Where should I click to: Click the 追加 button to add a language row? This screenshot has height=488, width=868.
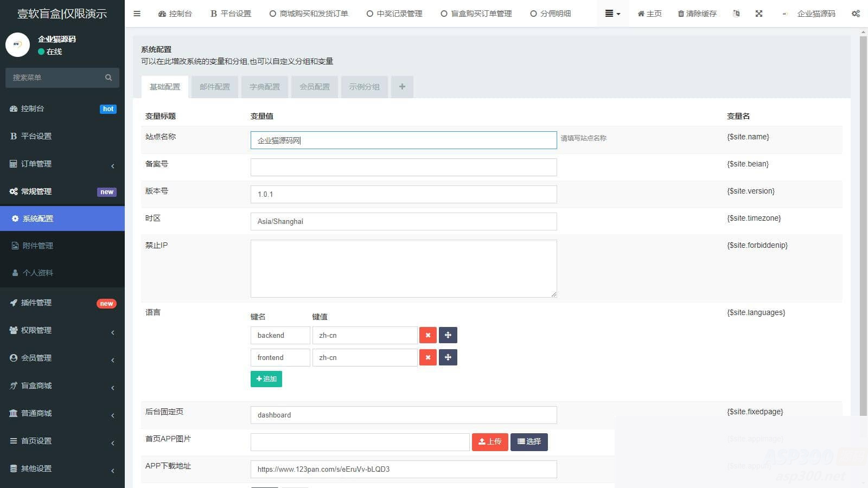[x=266, y=378]
